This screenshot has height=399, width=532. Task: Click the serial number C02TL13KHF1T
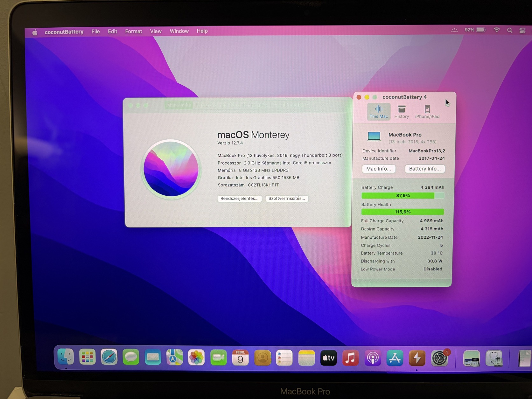pyautogui.click(x=263, y=185)
